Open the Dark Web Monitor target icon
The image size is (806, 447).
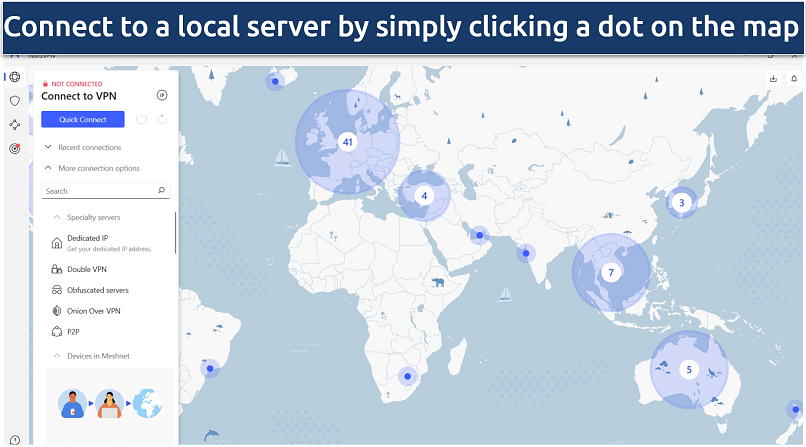tap(14, 149)
